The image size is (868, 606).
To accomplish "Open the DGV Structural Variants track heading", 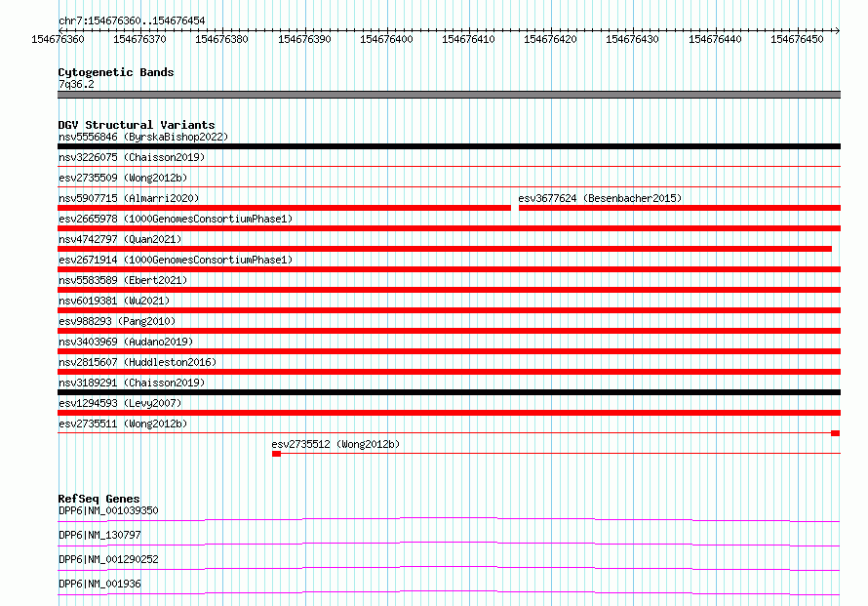I will pos(137,125).
